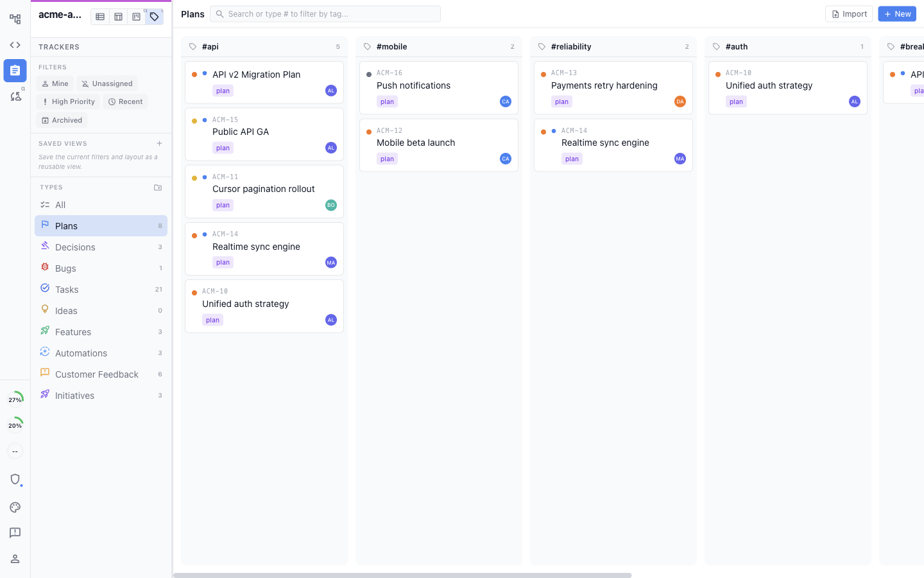Click the 27% progress ring

(x=15, y=399)
